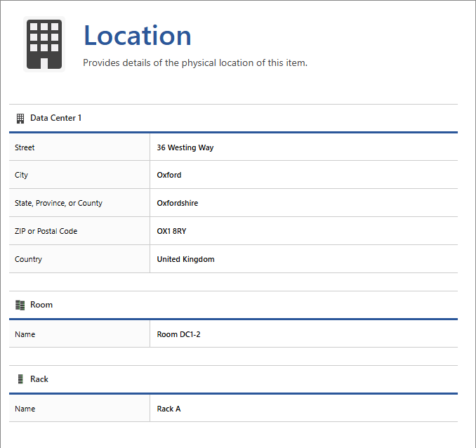Image resolution: width=476 pixels, height=448 pixels.
Task: Select the Data Center 1 section header
Action: tap(55, 118)
